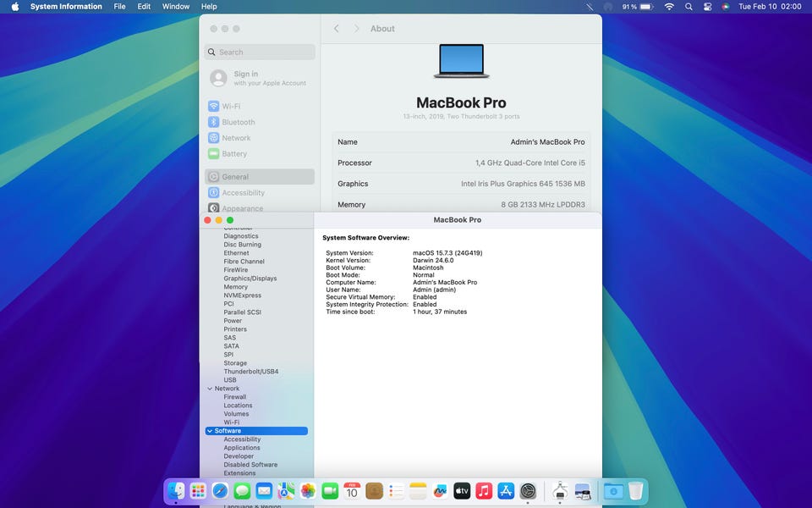Open Trash in the Dock
Screen dimensions: 812x508
636,491
